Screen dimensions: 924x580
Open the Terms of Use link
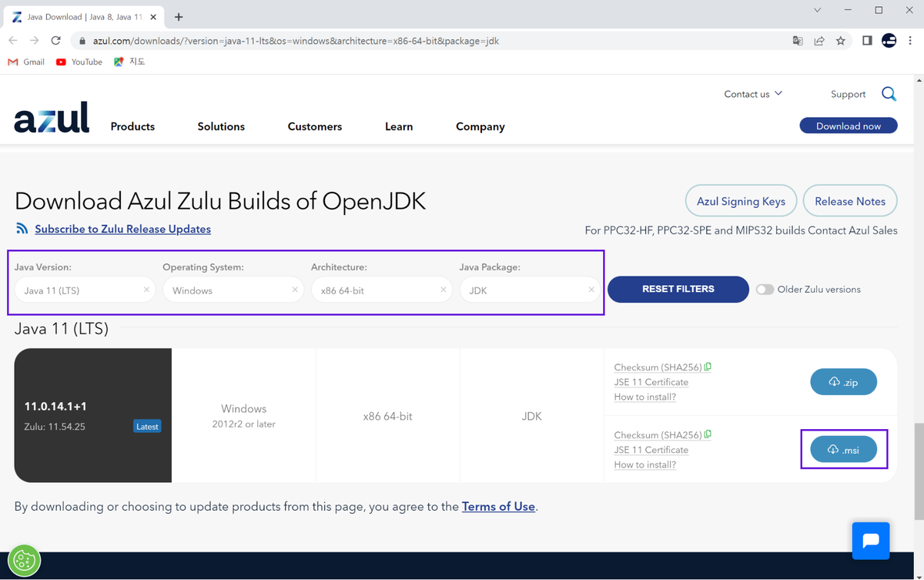498,506
